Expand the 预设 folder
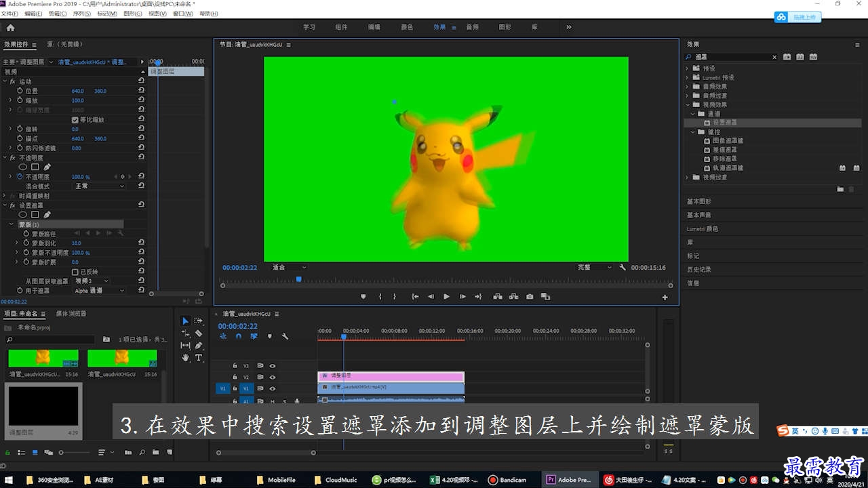 (687, 68)
